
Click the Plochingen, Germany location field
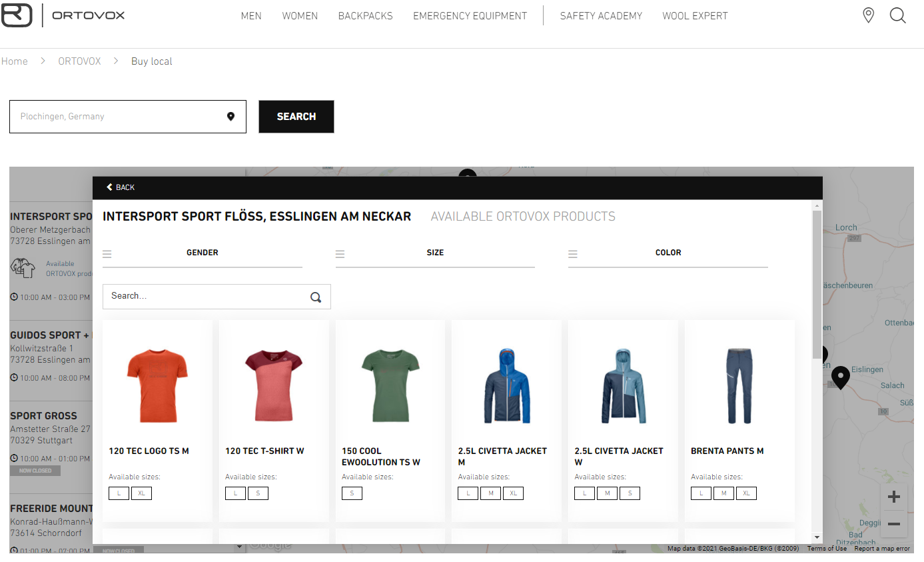tap(128, 117)
